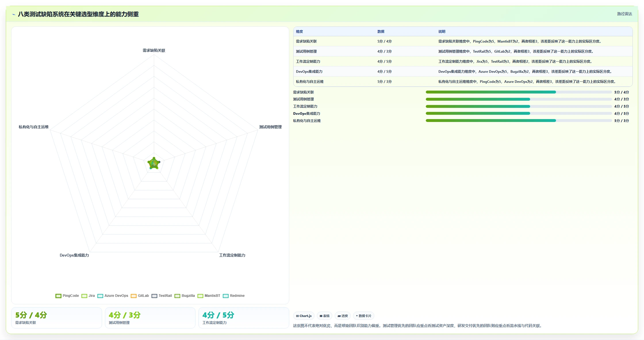Click the 5分 / 3分 value in the table

tap(384, 82)
